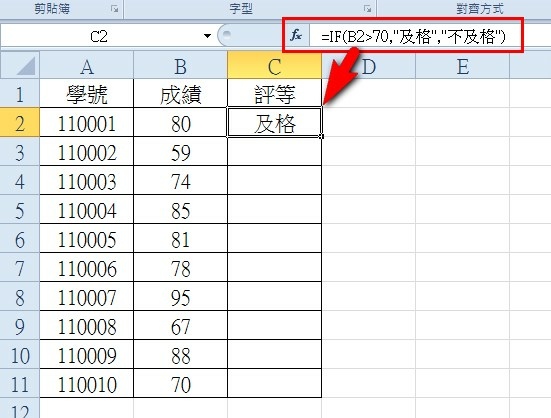Image resolution: width=551 pixels, height=418 pixels.
Task: Select row 10 header
Action: pyautogui.click(x=20, y=354)
